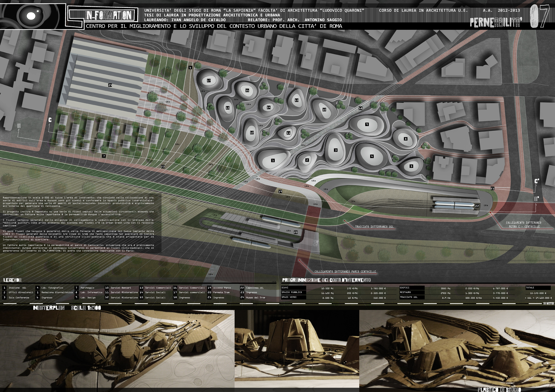Click the 'Museo del Tram' legend entry
Viewport: 555px width, 392px height.
(x=256, y=297)
